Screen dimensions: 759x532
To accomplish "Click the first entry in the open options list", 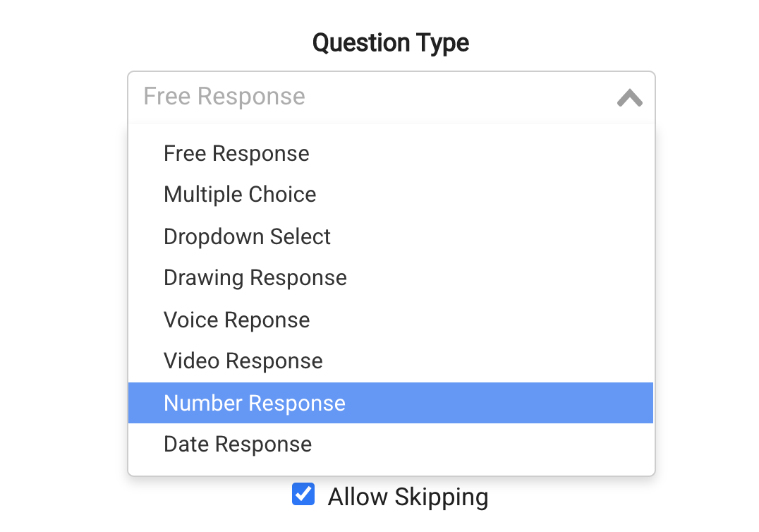I will click(x=236, y=154).
